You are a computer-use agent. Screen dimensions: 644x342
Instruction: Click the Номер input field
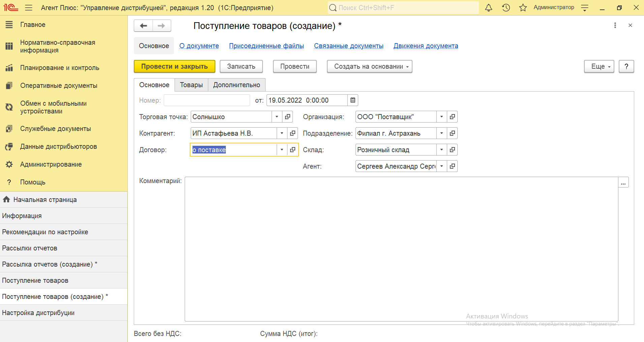[207, 100]
